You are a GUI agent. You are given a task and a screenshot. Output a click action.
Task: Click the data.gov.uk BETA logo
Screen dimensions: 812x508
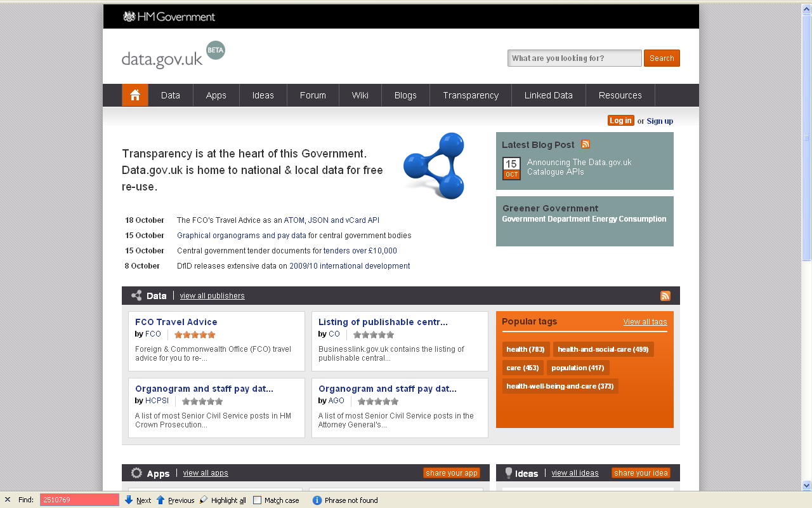[173, 55]
